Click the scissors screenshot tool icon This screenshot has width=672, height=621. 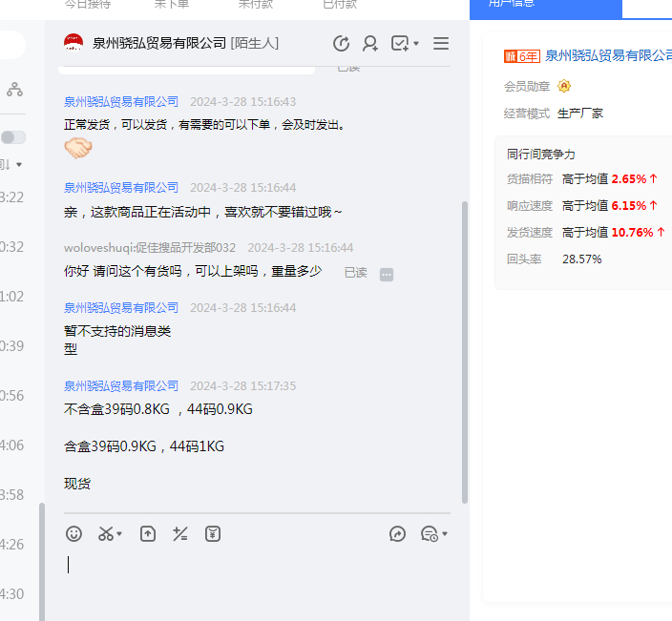pyautogui.click(x=106, y=534)
